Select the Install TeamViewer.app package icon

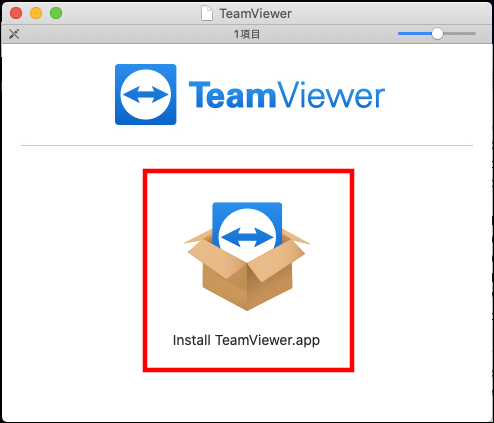pos(247,256)
